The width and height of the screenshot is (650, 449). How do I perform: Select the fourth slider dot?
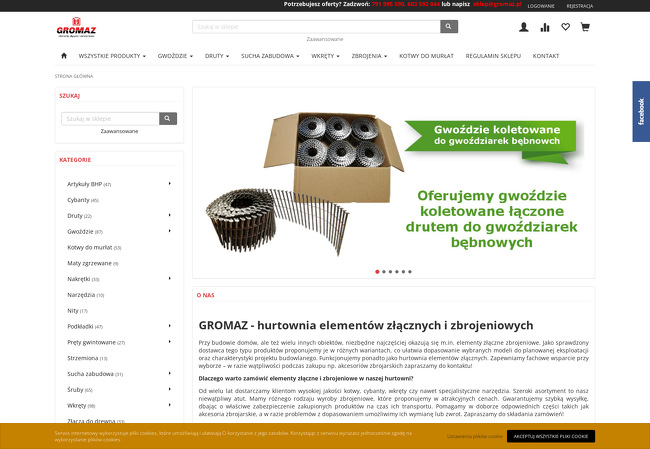(397, 272)
